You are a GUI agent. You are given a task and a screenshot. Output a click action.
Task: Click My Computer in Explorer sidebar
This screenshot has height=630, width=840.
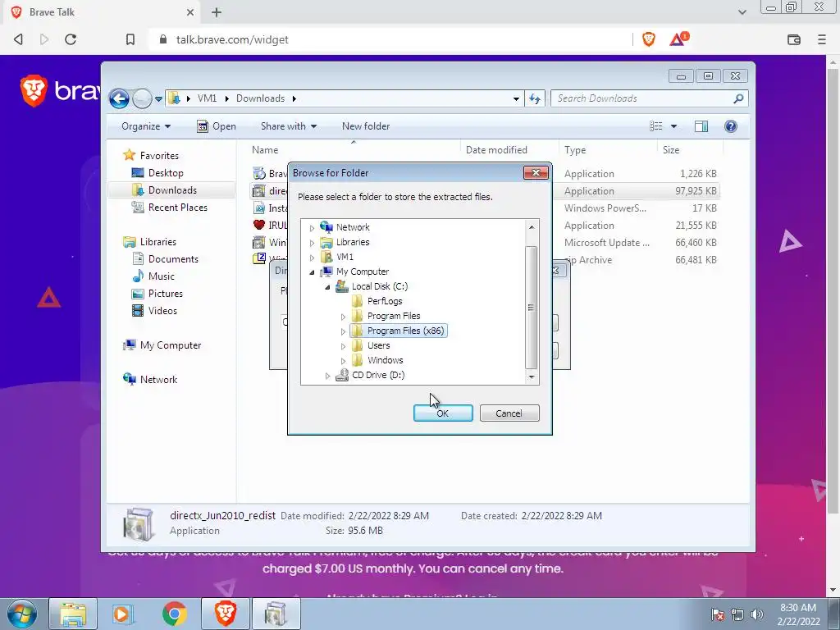pos(171,345)
